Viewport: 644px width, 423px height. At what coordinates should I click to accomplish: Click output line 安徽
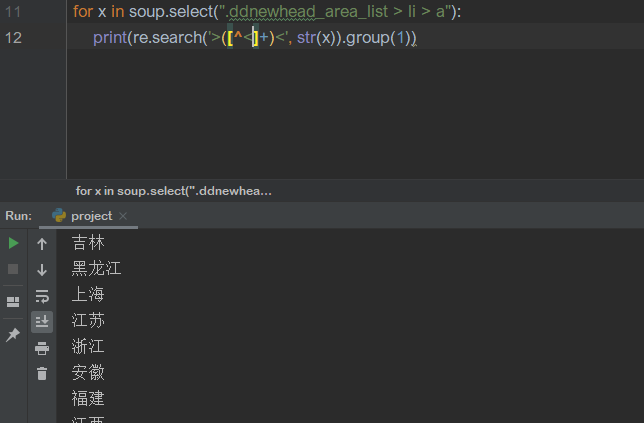(88, 372)
